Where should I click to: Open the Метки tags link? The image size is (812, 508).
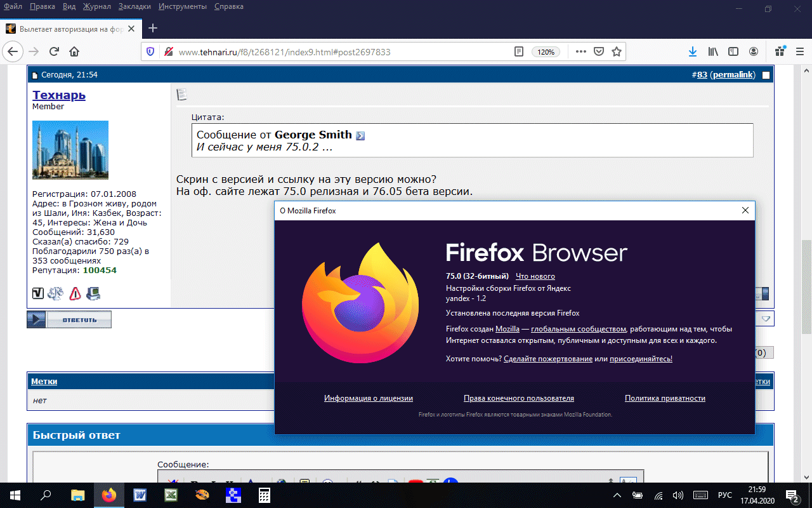44,381
